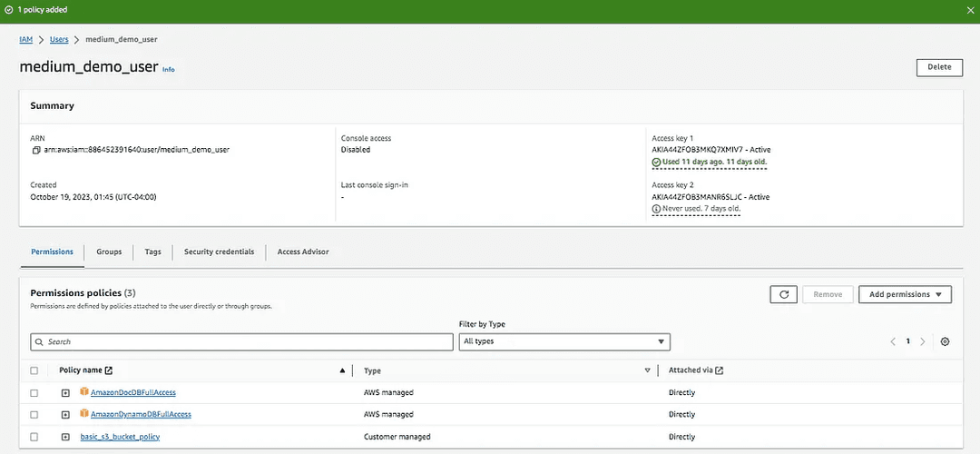
Task: Open the AmazonDynamoDBFullAccess policy link
Action: pyautogui.click(x=141, y=415)
